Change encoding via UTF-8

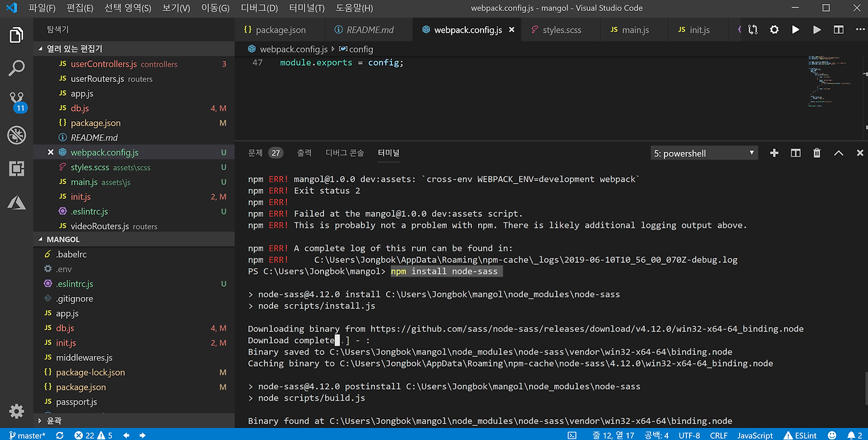(x=690, y=435)
